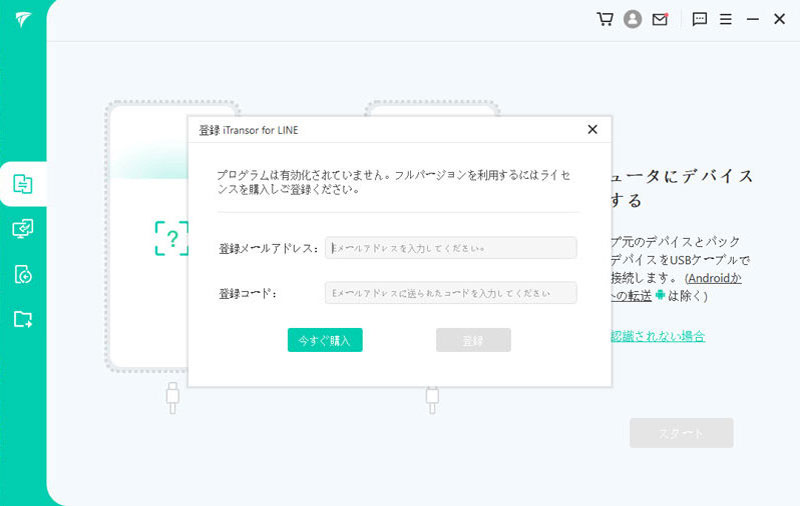Close the iTransor main window
800x506 pixels.
click(x=779, y=19)
